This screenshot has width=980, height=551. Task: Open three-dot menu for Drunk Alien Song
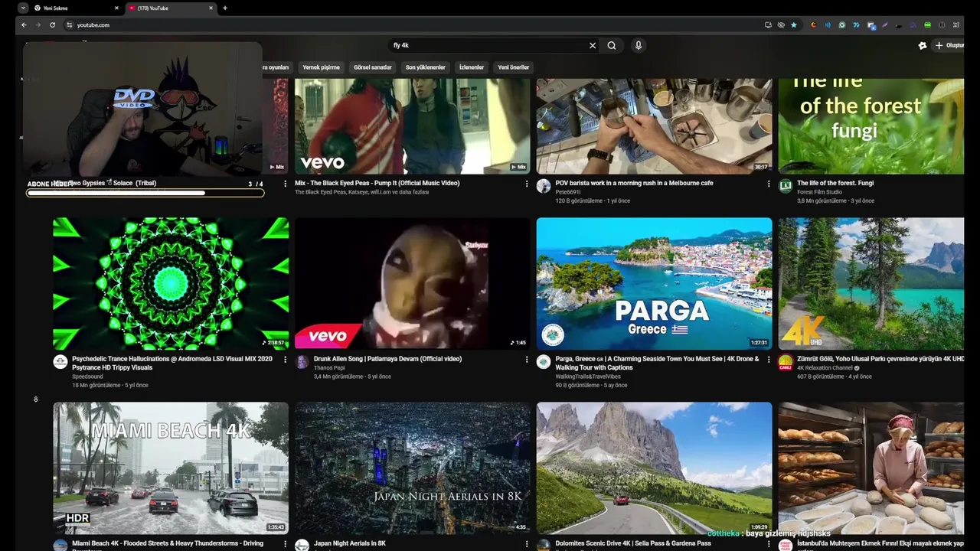click(527, 359)
